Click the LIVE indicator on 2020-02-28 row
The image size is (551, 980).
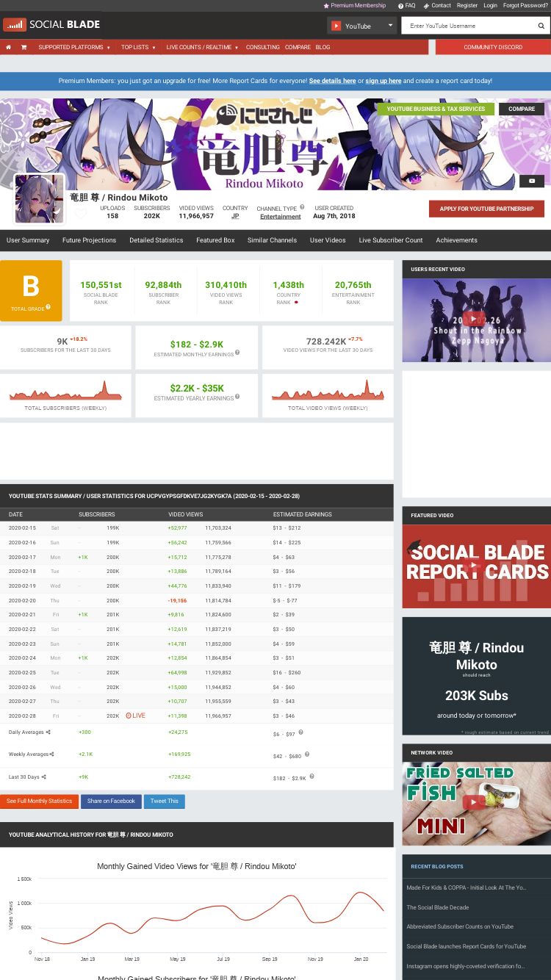coord(135,716)
